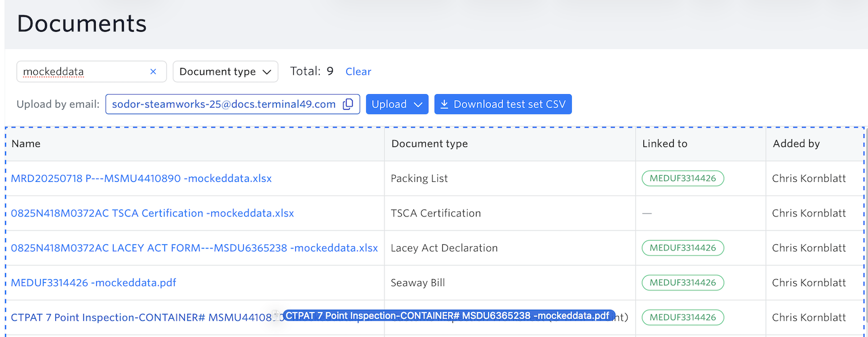Click the MEDUF3314426 tag in Packing List row
The width and height of the screenshot is (868, 337).
pos(683,178)
